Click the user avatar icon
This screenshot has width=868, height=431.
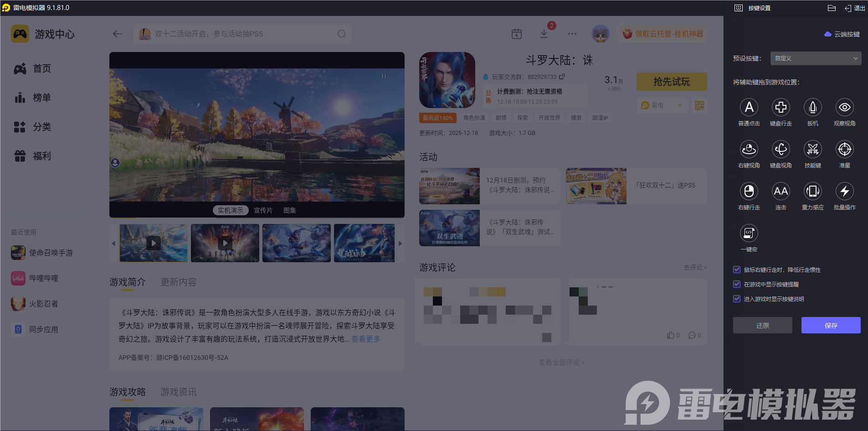pyautogui.click(x=601, y=34)
